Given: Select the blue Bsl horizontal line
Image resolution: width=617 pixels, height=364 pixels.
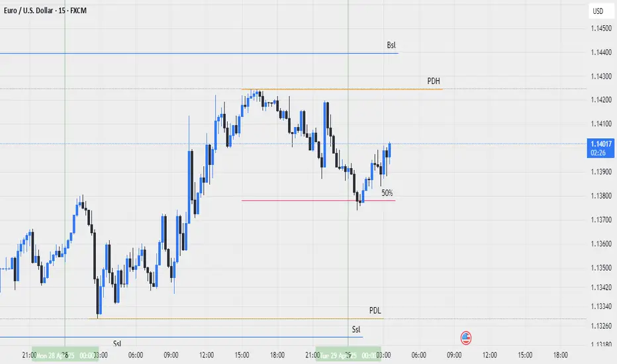Looking at the screenshot, I should pos(199,53).
